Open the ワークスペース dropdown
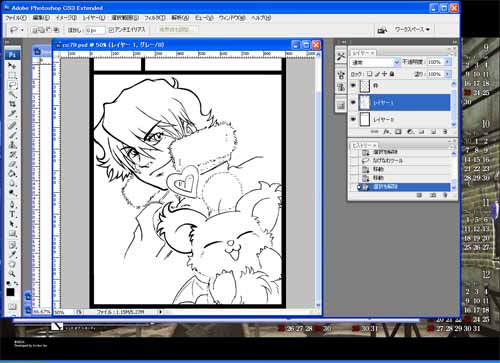 point(412,30)
